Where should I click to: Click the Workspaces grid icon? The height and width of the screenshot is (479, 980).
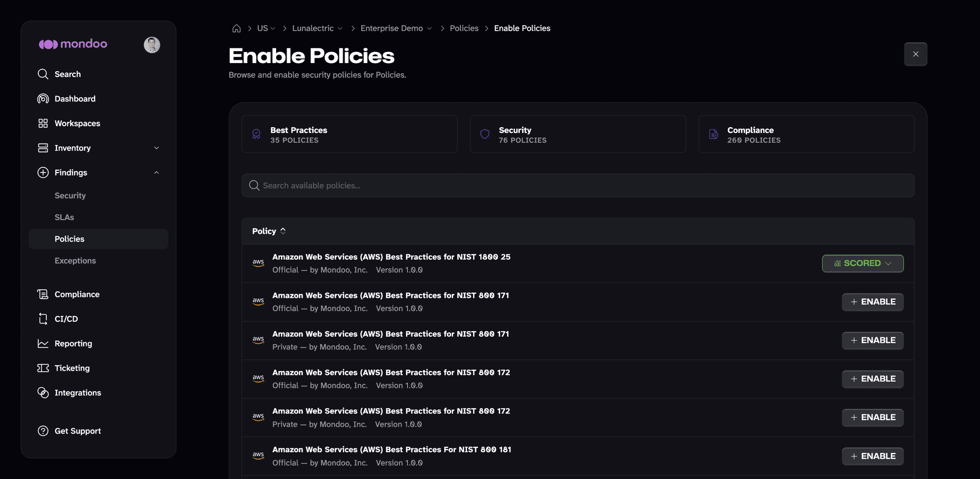click(x=43, y=123)
